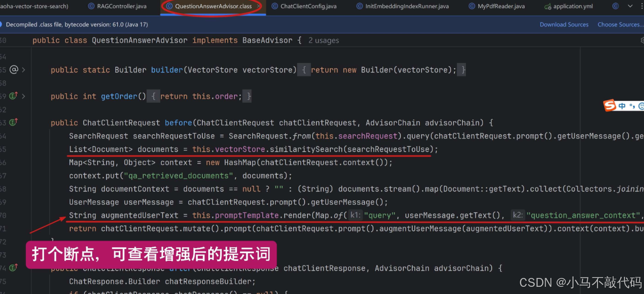Open the reader mode settings gear icon
The image size is (644, 294).
(x=642, y=40)
